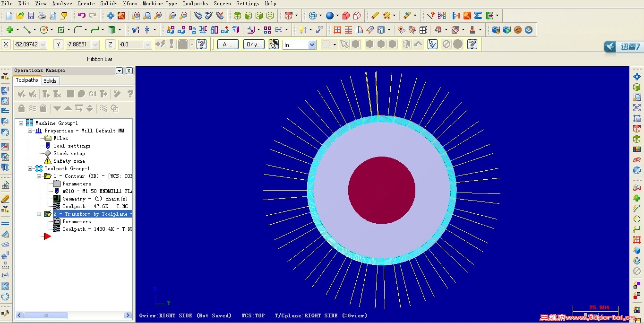
Task: Collapse the Toolpath Group-1 node
Action: (x=30, y=168)
